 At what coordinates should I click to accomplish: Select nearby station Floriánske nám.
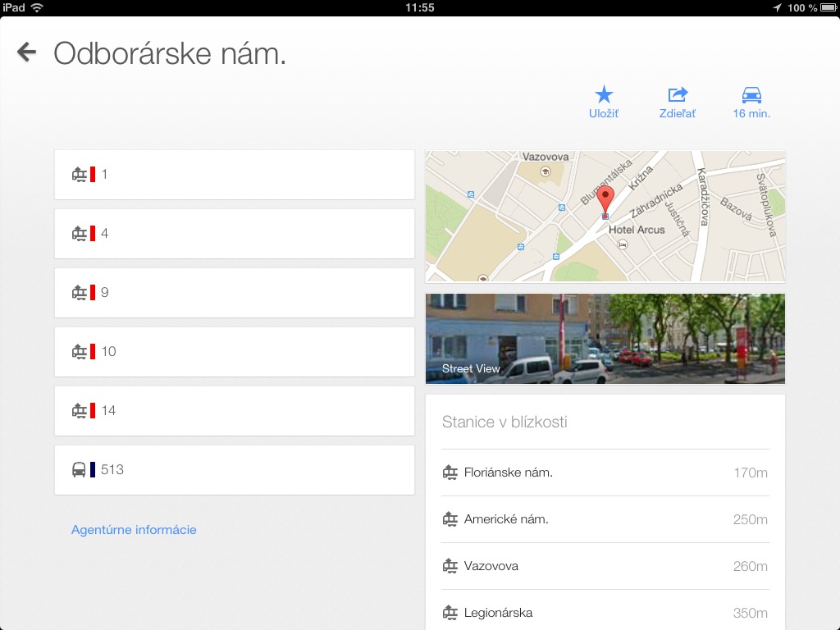pyautogui.click(x=605, y=472)
